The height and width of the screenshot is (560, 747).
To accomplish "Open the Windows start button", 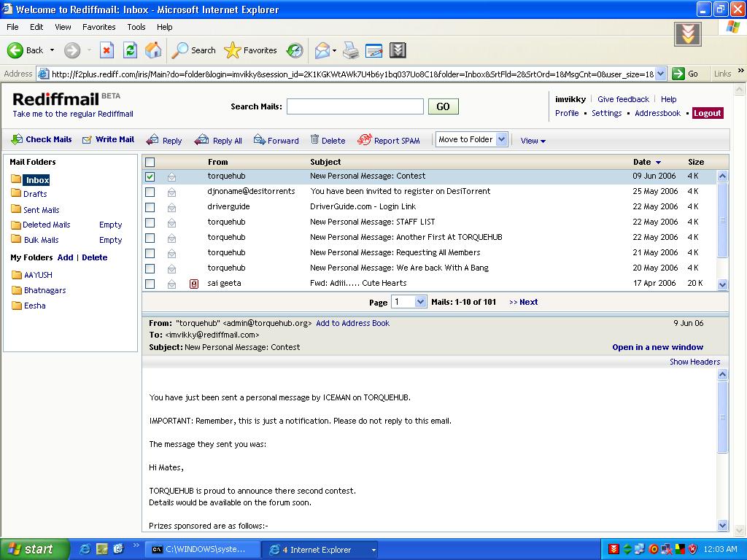I will pos(34,549).
